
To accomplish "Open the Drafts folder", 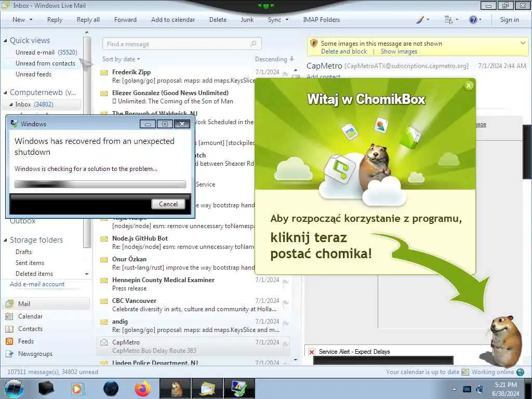I will [24, 252].
